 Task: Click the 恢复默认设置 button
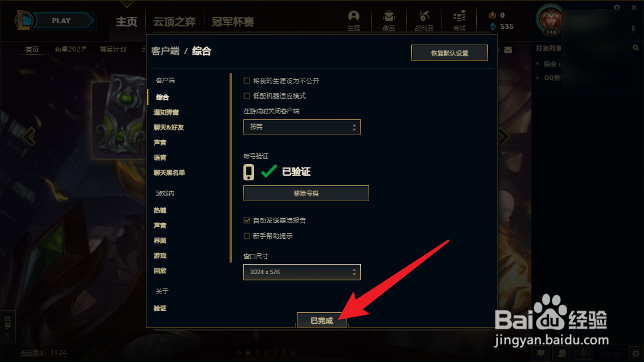coord(449,53)
